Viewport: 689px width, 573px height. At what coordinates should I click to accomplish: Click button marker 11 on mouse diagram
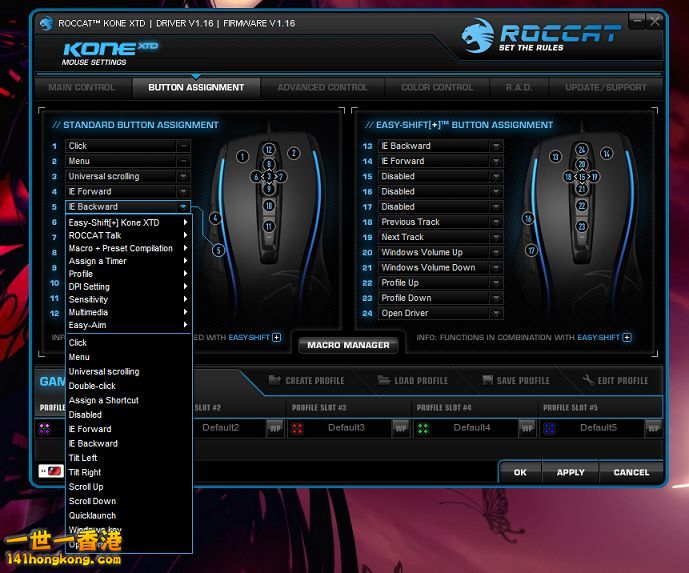tap(268, 226)
